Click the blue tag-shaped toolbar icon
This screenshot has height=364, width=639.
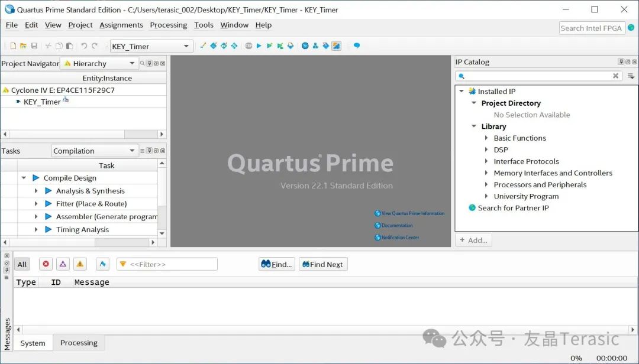click(325, 45)
